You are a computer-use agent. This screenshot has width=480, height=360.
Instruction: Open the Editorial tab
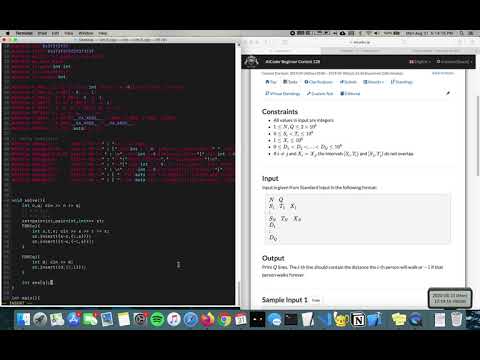point(350,94)
